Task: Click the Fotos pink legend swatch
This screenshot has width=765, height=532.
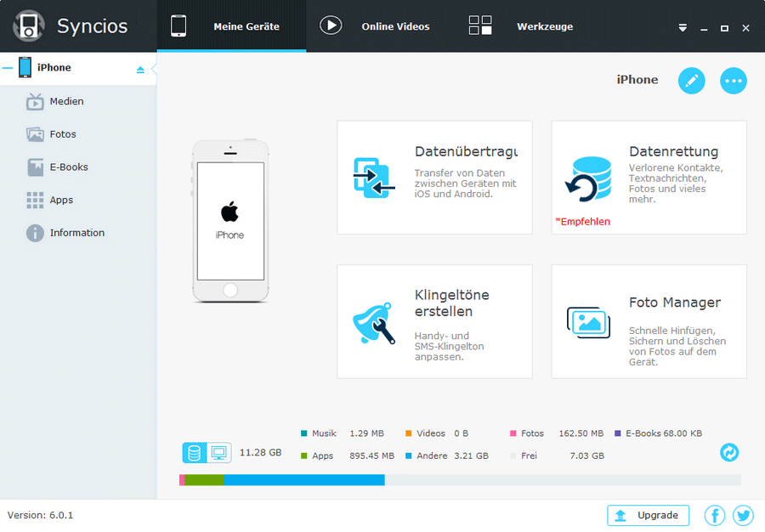Action: click(513, 433)
